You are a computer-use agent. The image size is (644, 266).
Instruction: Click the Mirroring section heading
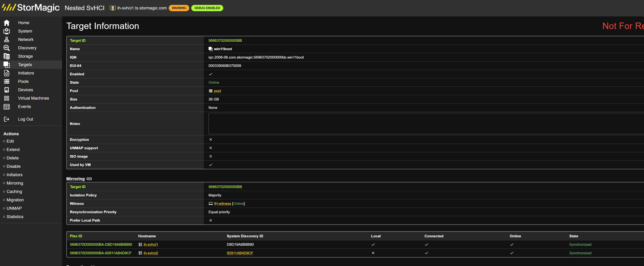click(x=76, y=179)
